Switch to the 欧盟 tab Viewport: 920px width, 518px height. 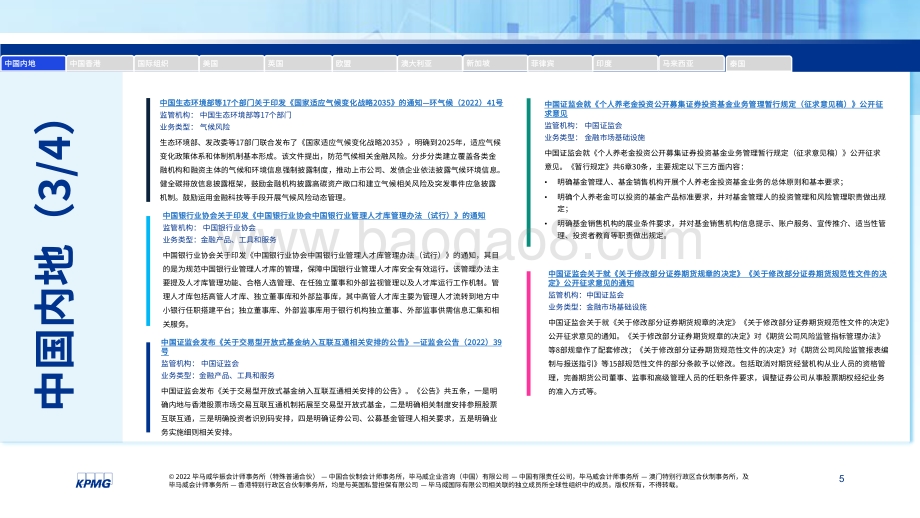[x=364, y=63]
